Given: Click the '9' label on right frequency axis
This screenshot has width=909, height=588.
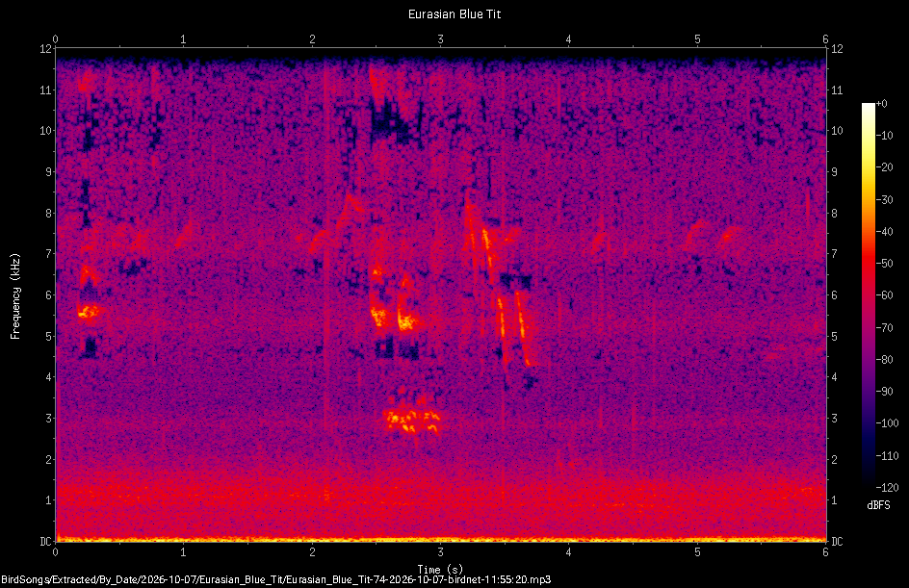Looking at the screenshot, I should point(834,172).
